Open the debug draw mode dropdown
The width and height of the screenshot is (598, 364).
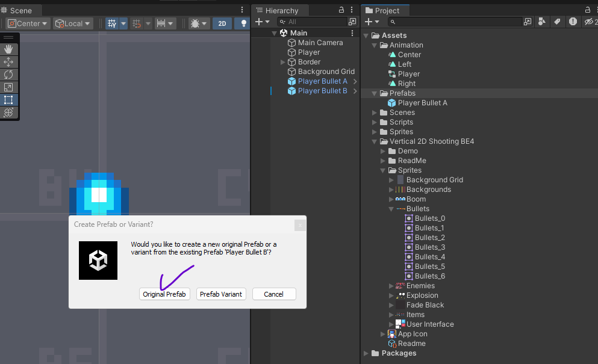click(198, 23)
